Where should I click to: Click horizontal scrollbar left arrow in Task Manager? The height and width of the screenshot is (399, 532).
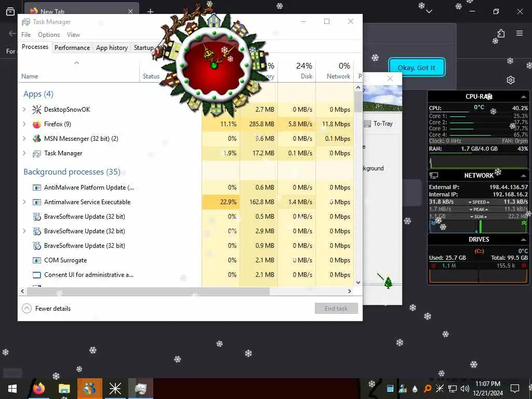[22, 291]
